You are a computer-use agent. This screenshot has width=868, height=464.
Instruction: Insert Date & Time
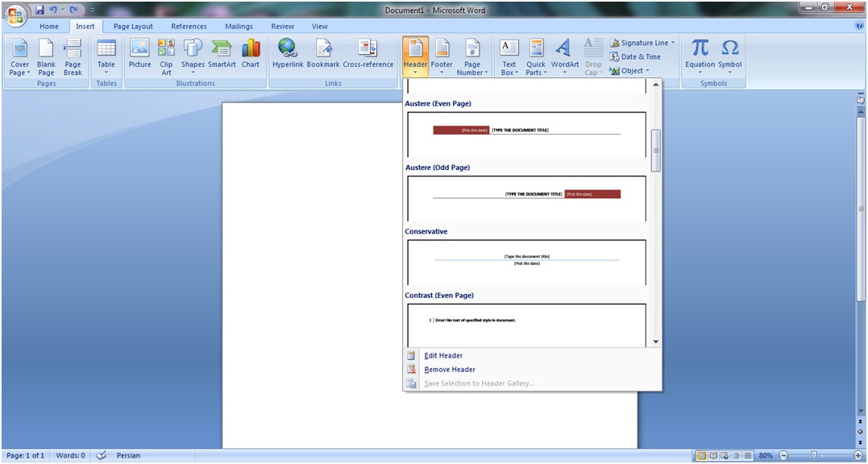pos(636,56)
